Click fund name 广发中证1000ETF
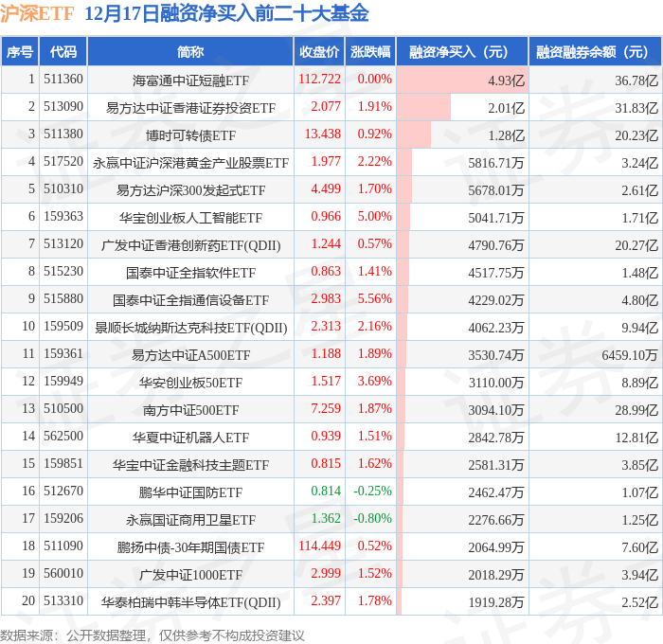663x644 pixels. (x=190, y=575)
